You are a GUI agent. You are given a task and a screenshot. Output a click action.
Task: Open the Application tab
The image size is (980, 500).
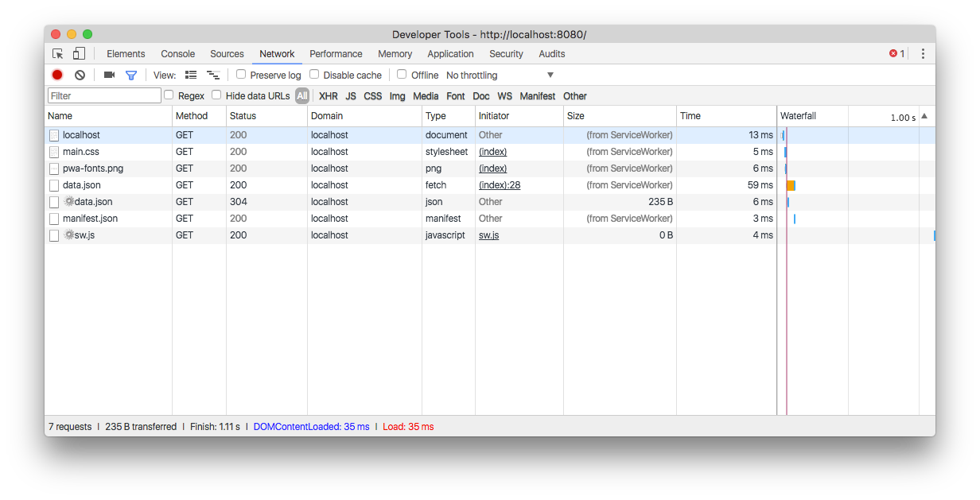pyautogui.click(x=450, y=54)
